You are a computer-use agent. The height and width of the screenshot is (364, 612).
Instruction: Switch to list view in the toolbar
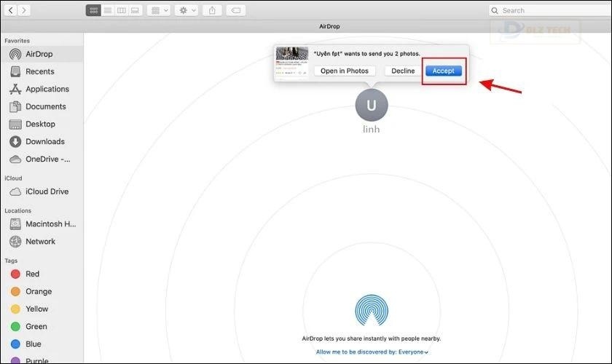(x=108, y=10)
